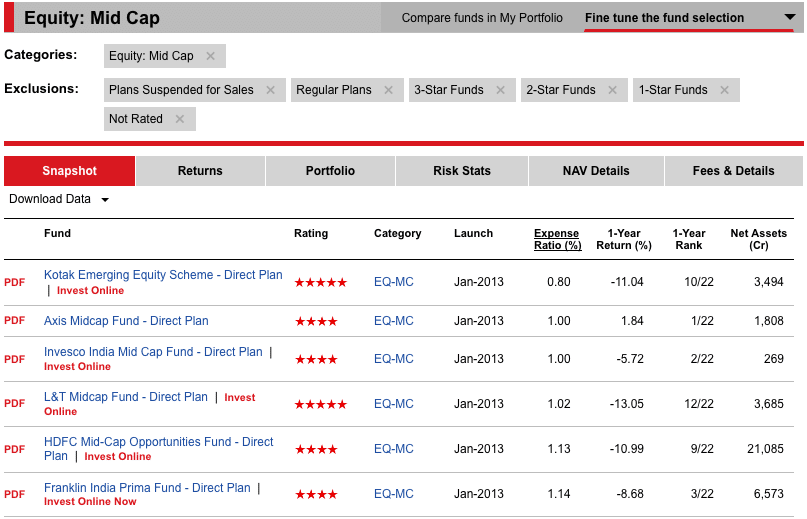Image resolution: width=807 pixels, height=519 pixels.
Task: Click EQ-MC category in Kotak row
Action: coord(394,282)
